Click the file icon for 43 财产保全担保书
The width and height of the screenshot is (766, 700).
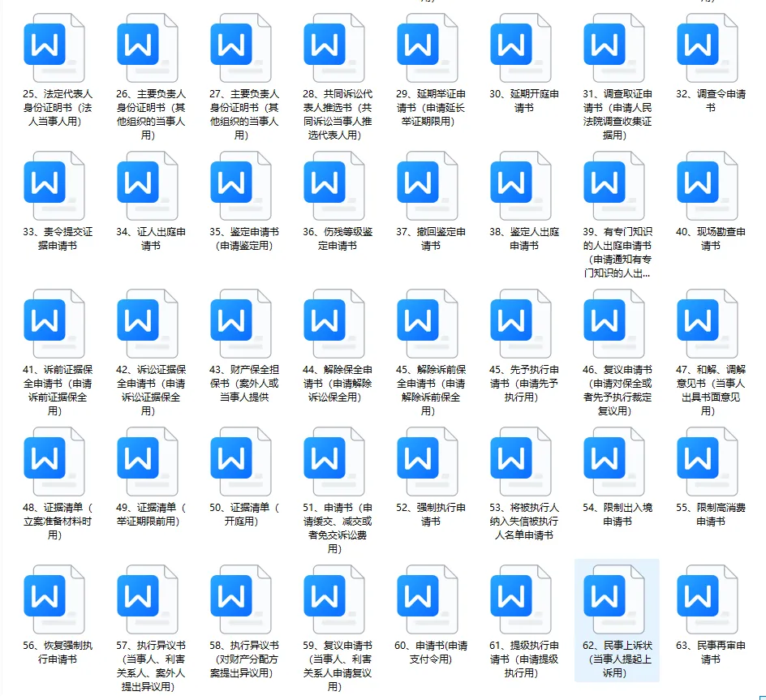click(241, 324)
